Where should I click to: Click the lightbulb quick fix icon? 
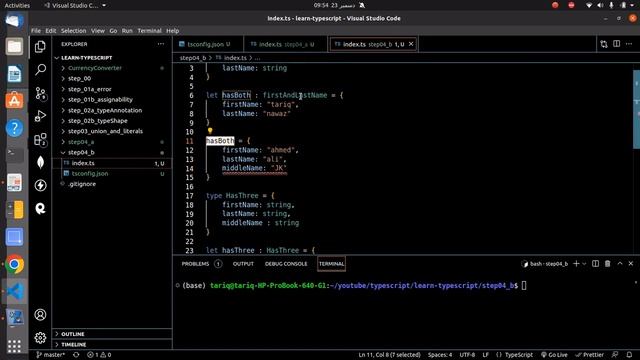pos(210,131)
